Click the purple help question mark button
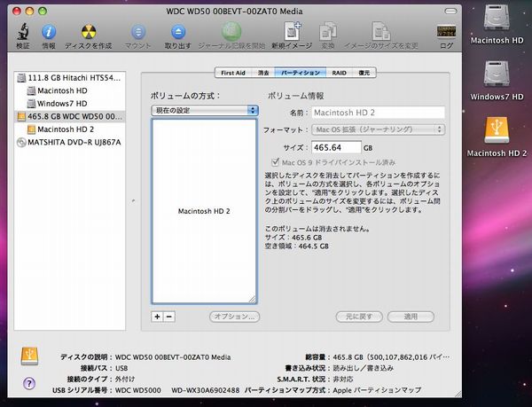The width and height of the screenshot is (532, 407). coord(29,384)
